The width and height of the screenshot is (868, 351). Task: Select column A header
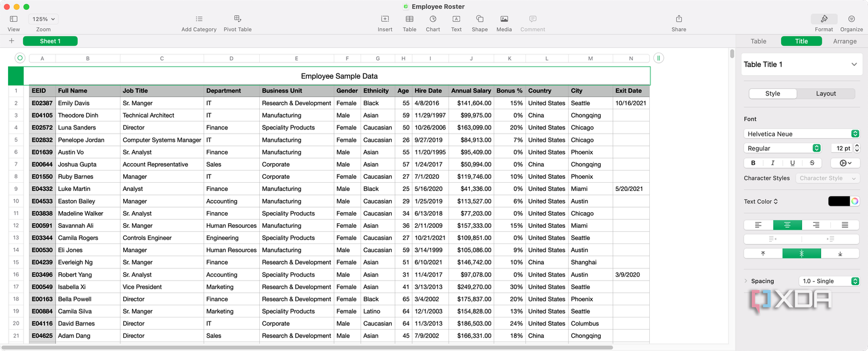(x=42, y=58)
